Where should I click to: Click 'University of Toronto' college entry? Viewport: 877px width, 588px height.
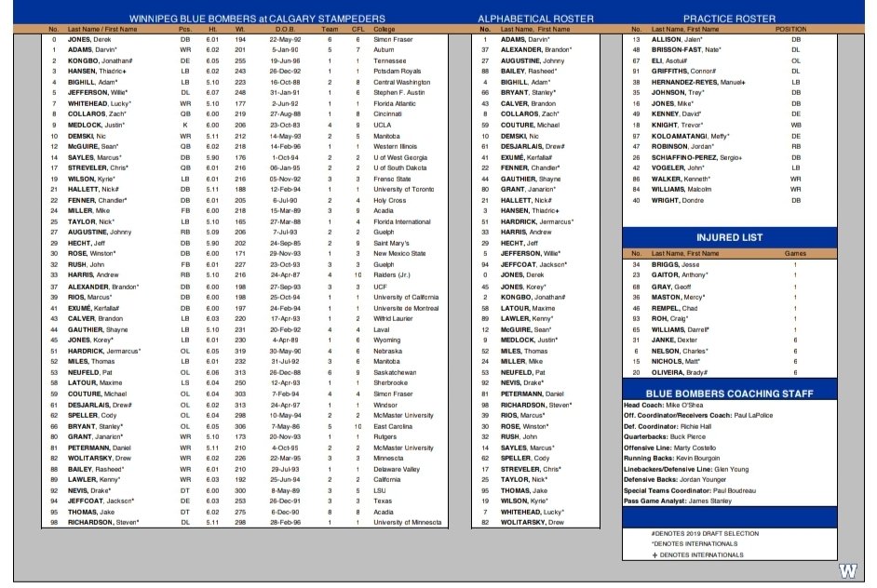(x=404, y=190)
